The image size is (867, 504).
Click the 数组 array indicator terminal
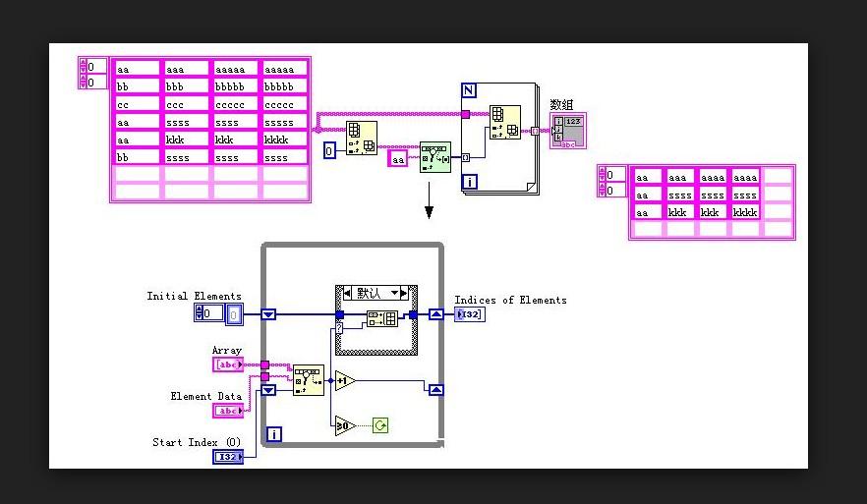(567, 130)
